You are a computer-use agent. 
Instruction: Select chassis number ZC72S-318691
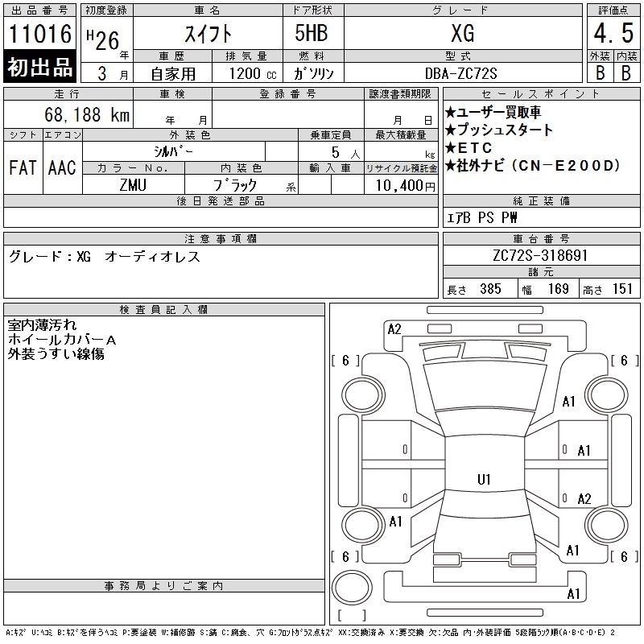540,255
